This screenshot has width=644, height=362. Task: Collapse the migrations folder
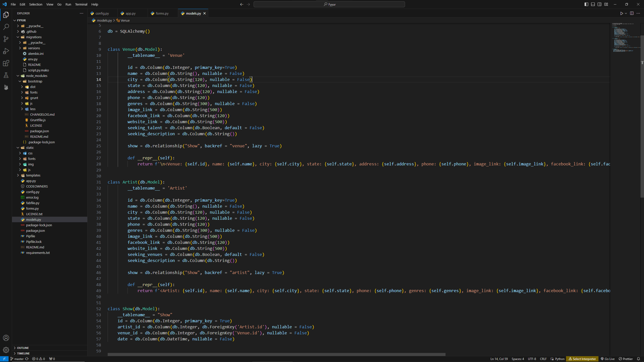click(34, 37)
